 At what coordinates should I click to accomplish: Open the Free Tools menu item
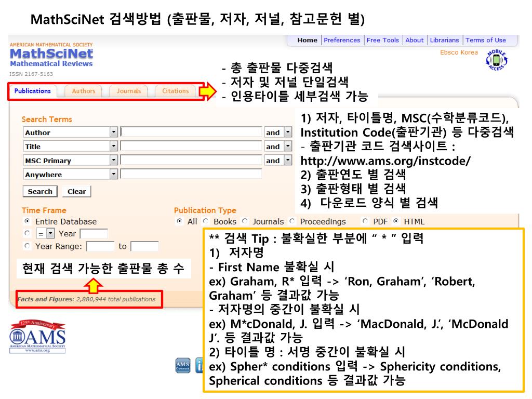click(383, 40)
